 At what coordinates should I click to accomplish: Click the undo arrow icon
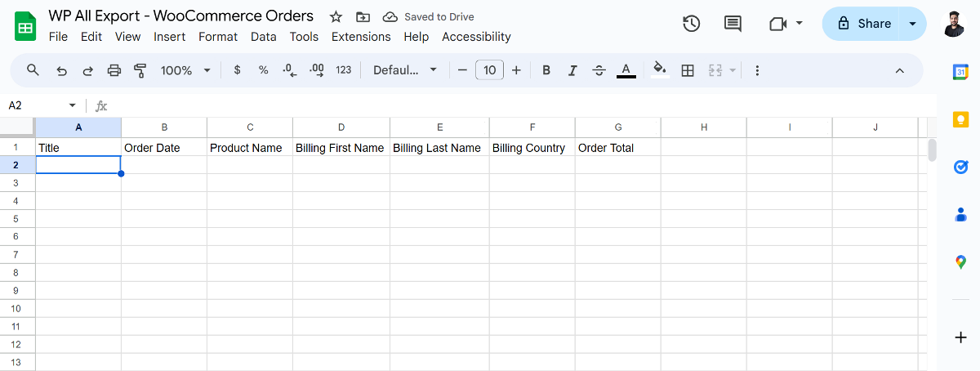click(x=62, y=70)
